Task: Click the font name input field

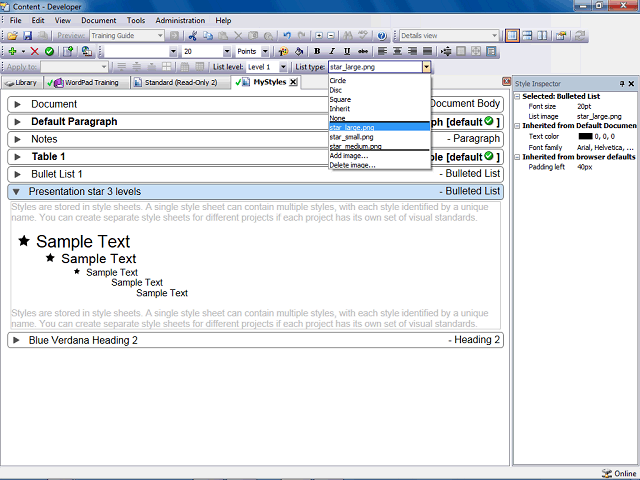Action: pyautogui.click(x=138, y=51)
